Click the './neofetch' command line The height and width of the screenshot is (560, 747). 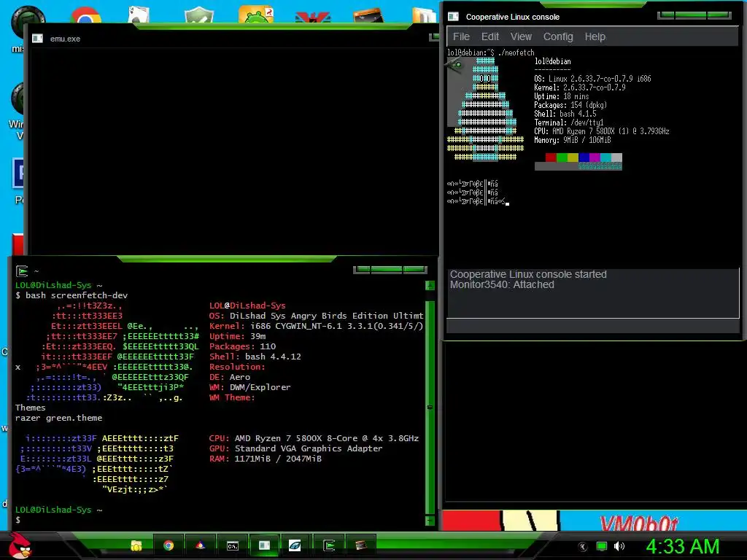(x=491, y=52)
